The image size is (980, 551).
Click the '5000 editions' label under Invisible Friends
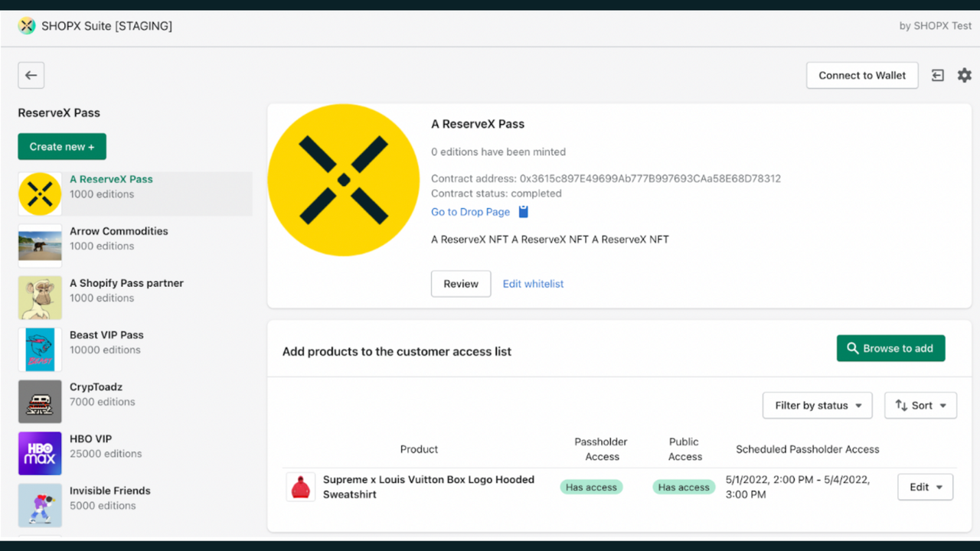(x=102, y=506)
